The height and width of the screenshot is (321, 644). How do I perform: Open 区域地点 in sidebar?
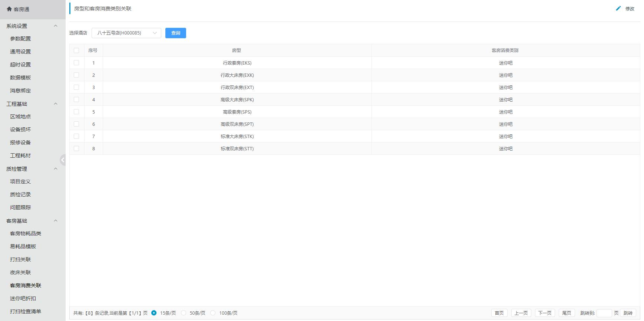tap(20, 117)
